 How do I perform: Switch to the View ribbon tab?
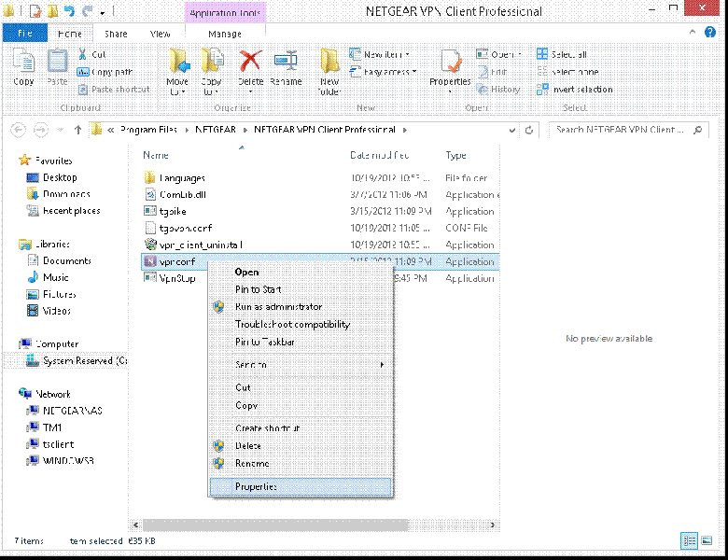pyautogui.click(x=161, y=34)
